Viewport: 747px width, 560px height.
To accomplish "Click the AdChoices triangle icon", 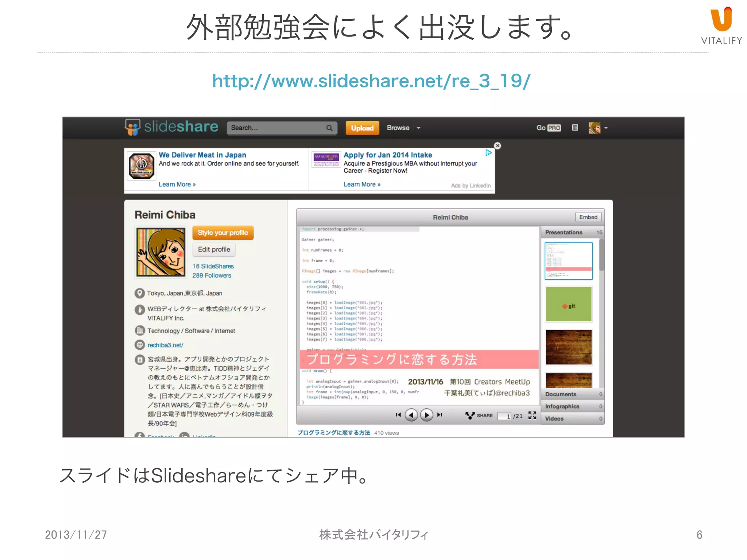I will coord(488,153).
